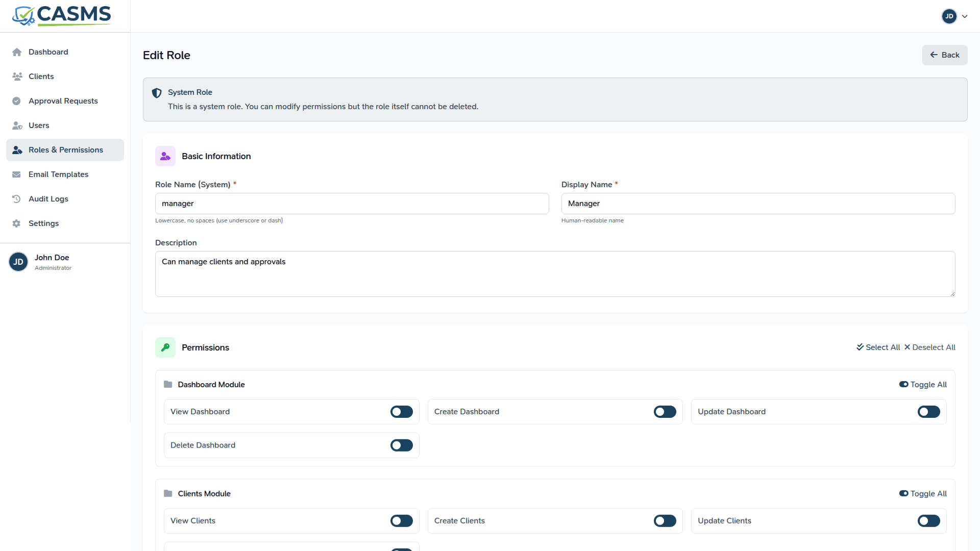Screen dimensions: 980x551
Task: Click the Description text area
Action: coord(555,274)
